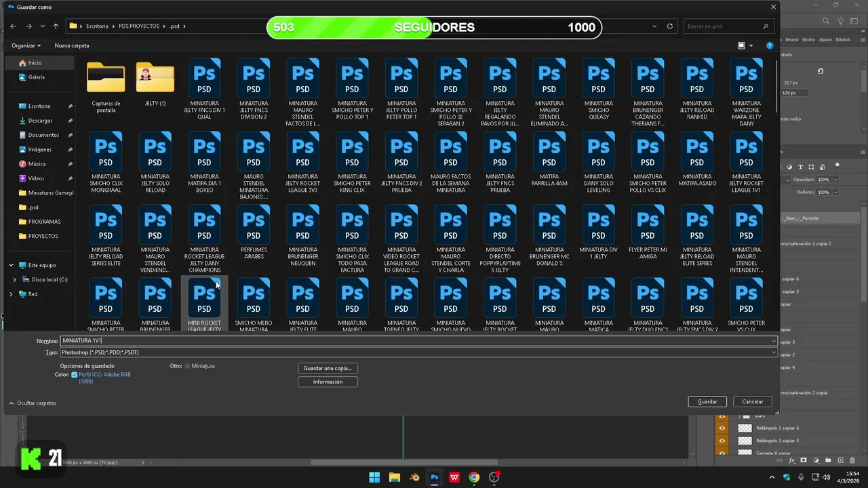
Task: Hide the Retângulo 1 copiar 6 layer
Action: [x=722, y=428]
